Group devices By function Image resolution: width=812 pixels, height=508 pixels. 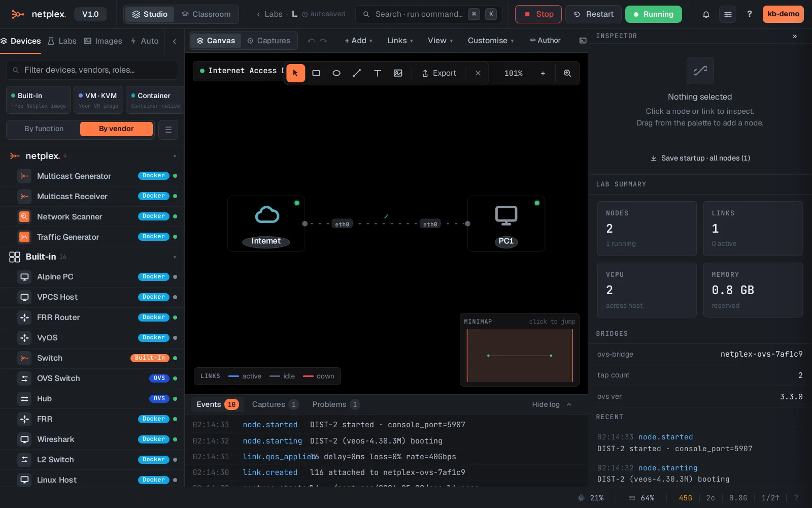(x=44, y=129)
